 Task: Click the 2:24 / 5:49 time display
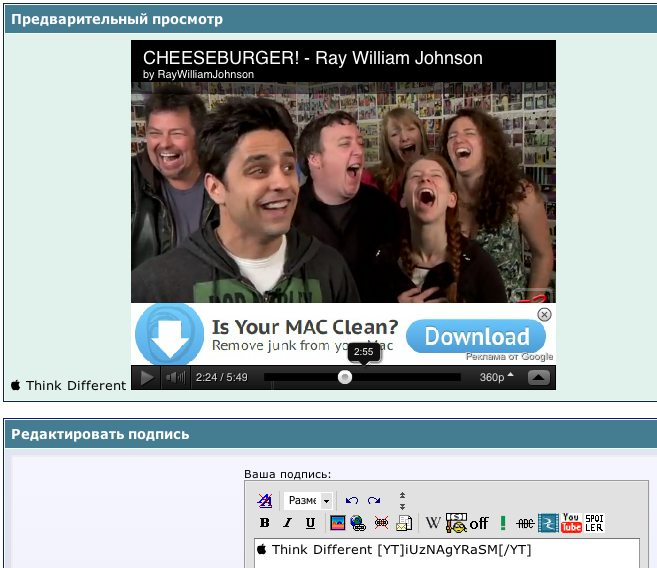(222, 377)
